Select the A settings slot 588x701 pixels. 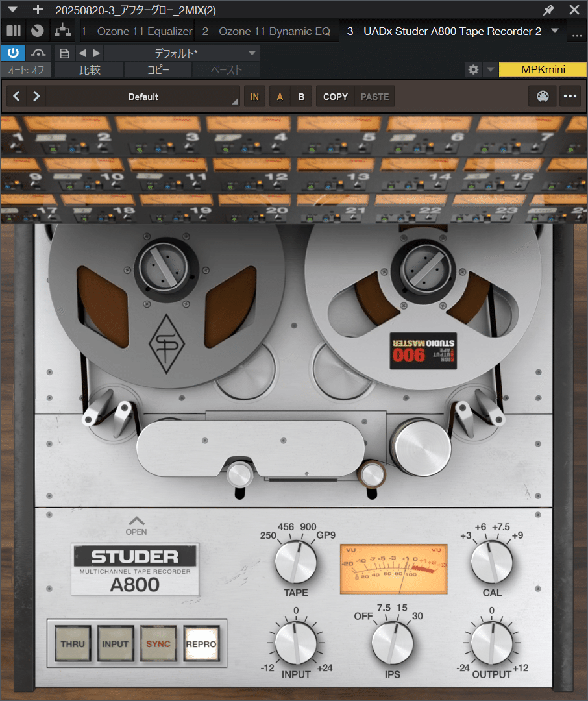pos(280,97)
